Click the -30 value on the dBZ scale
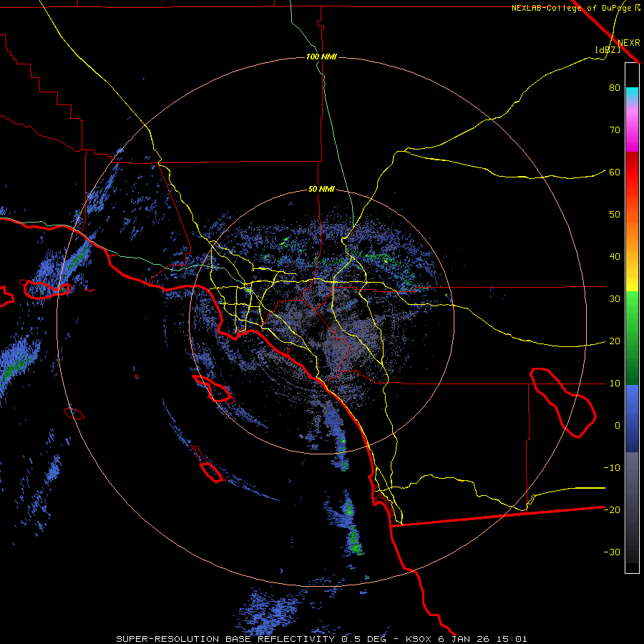Viewport: 644px width, 644px height. pos(612,552)
